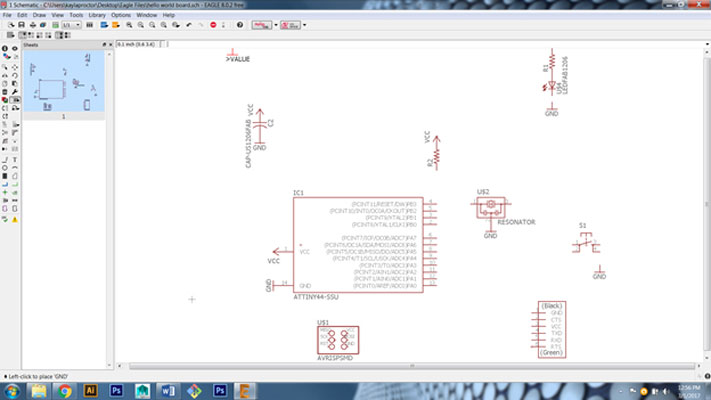Select the Text tool

[x=15, y=160]
